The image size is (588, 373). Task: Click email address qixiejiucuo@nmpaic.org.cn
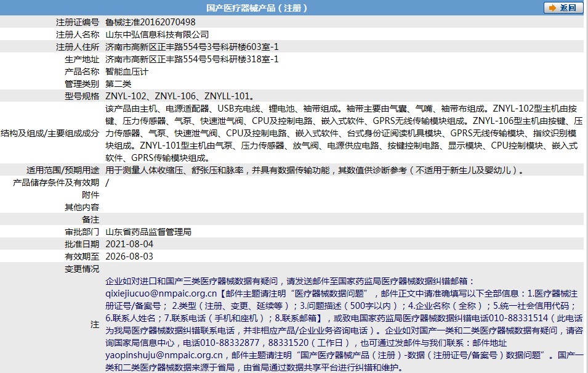pyautogui.click(x=161, y=293)
